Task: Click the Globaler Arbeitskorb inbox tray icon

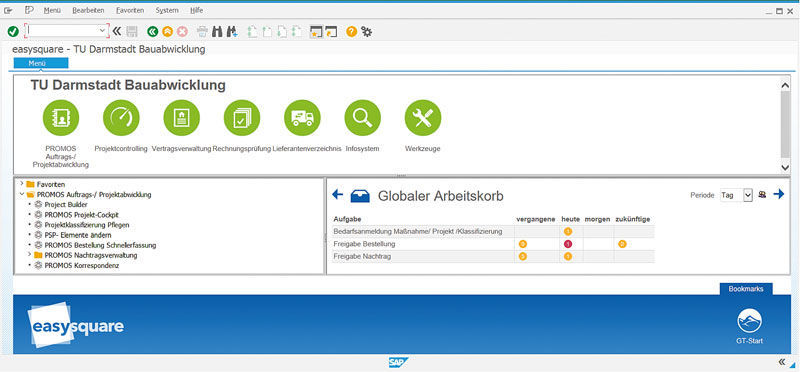Action: coord(360,196)
